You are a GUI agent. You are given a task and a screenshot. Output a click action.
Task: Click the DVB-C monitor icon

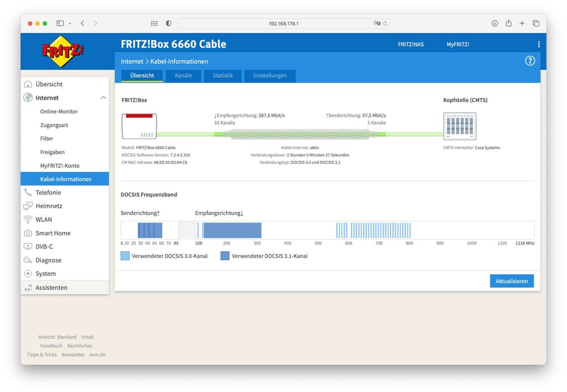click(x=28, y=246)
